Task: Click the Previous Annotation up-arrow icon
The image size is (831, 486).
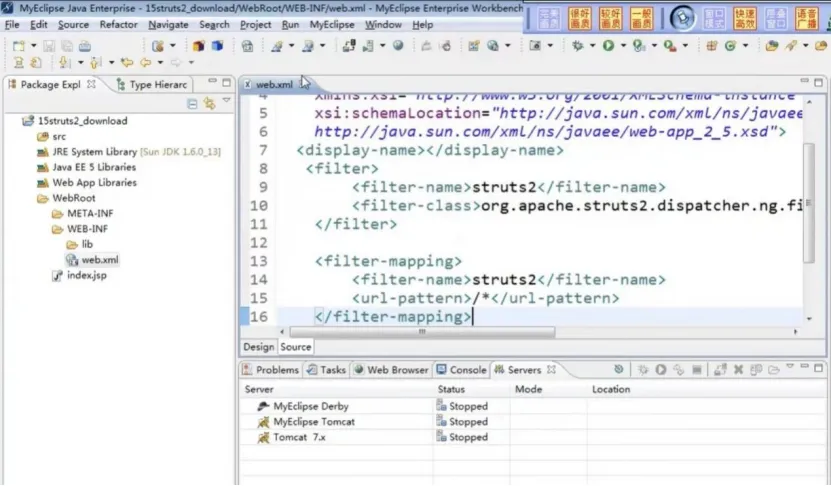Action: pos(95,63)
